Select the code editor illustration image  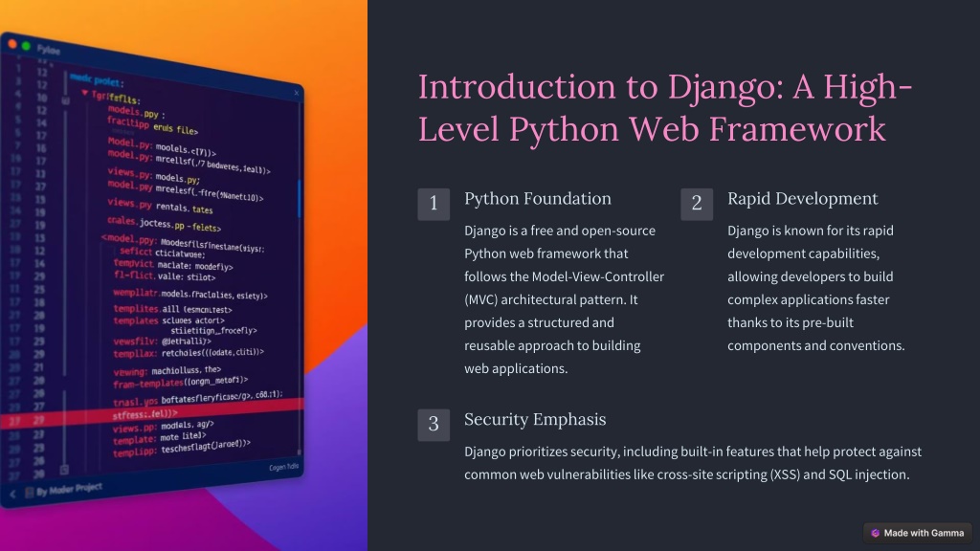point(184,275)
